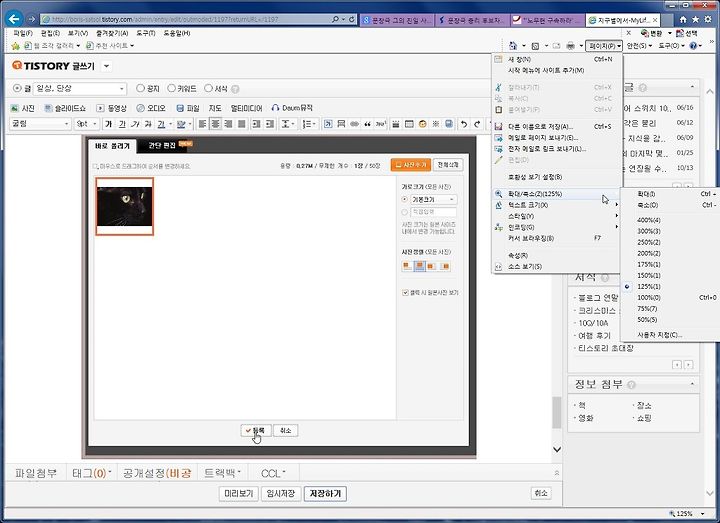Open the 일상, 단상 category dropdown
Image resolution: width=720 pixels, height=523 pixels.
click(x=80, y=88)
